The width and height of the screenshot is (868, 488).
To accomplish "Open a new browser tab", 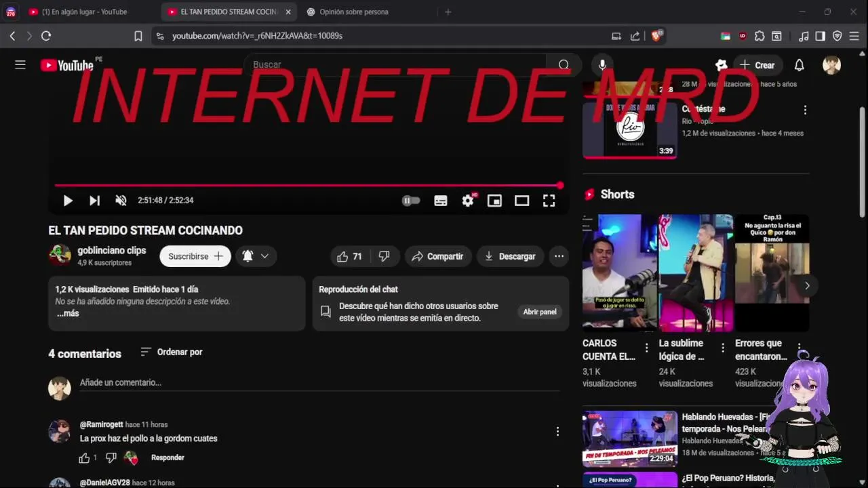I will click(448, 12).
